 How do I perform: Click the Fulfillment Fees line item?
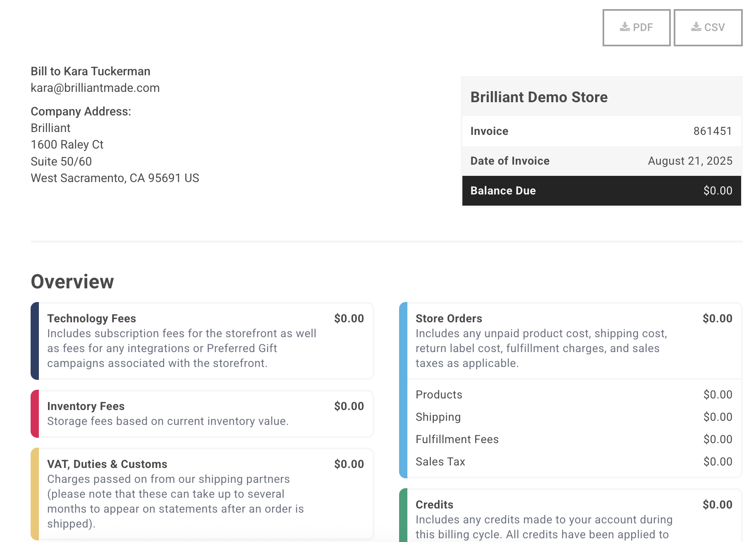point(457,439)
